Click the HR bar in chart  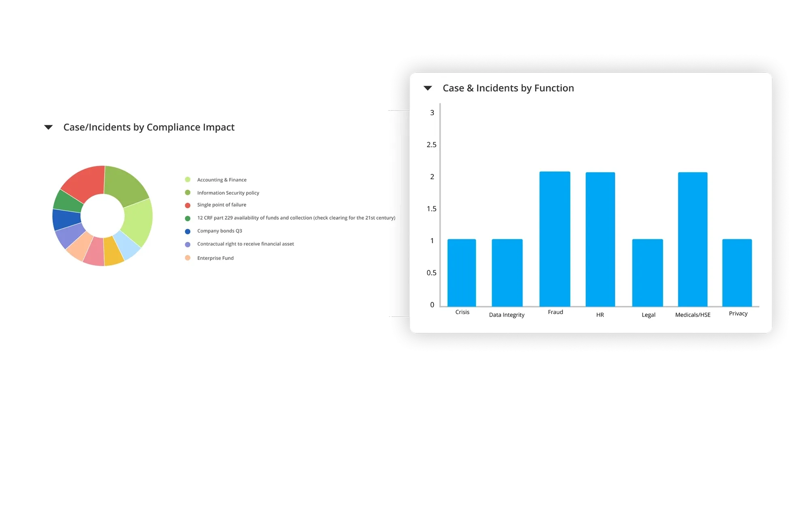click(x=600, y=239)
